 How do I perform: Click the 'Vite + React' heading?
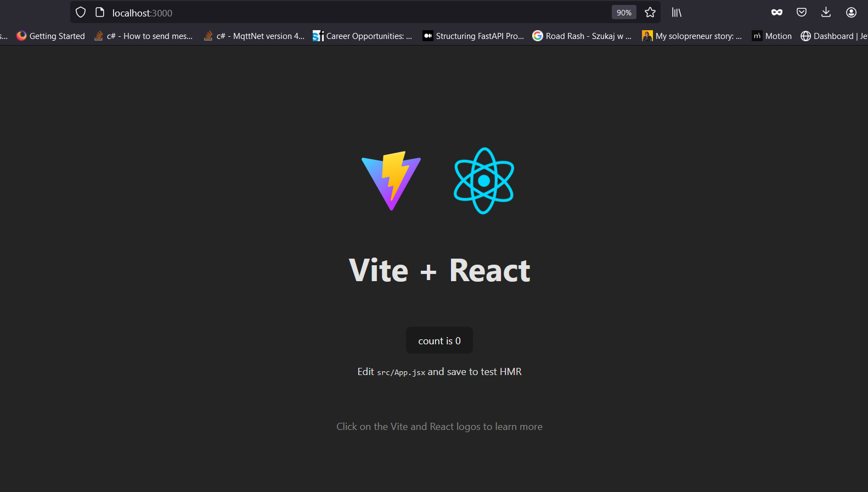pos(439,270)
